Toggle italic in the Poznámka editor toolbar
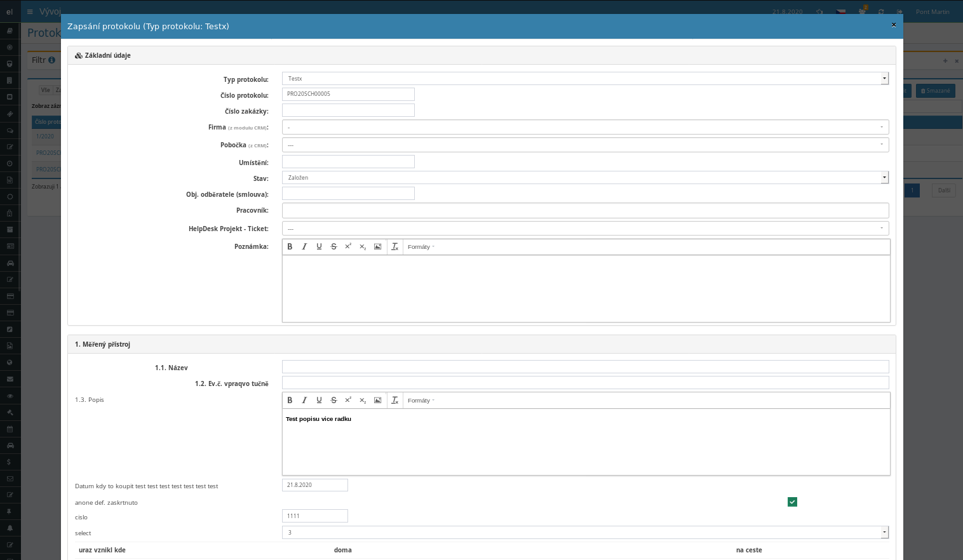Screen dimensions: 963x560 [304, 247]
